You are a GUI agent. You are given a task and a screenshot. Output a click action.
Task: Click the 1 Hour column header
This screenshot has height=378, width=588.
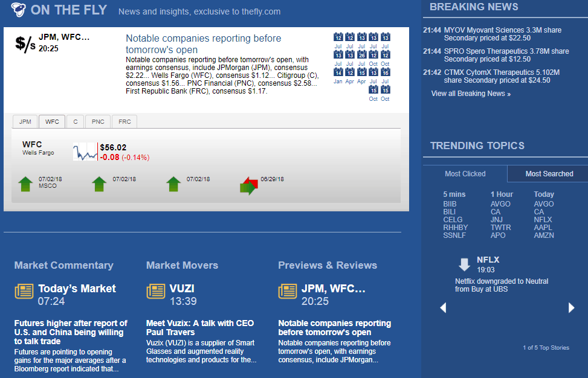click(x=502, y=194)
